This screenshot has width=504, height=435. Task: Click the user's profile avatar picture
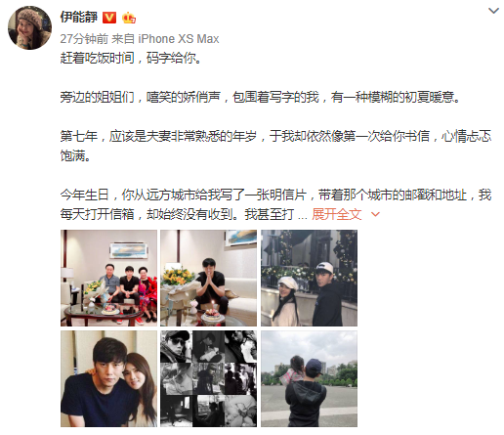pyautogui.click(x=29, y=27)
